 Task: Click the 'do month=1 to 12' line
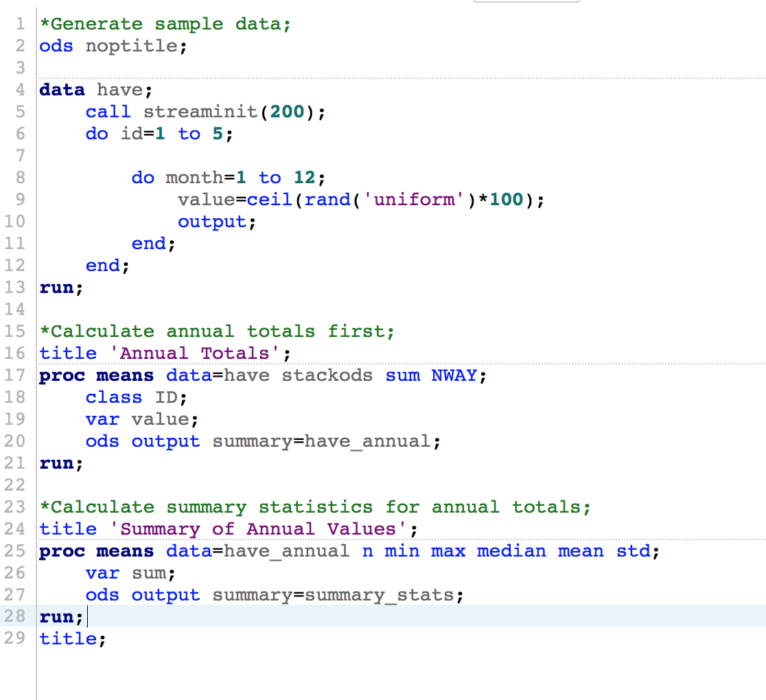(228, 178)
